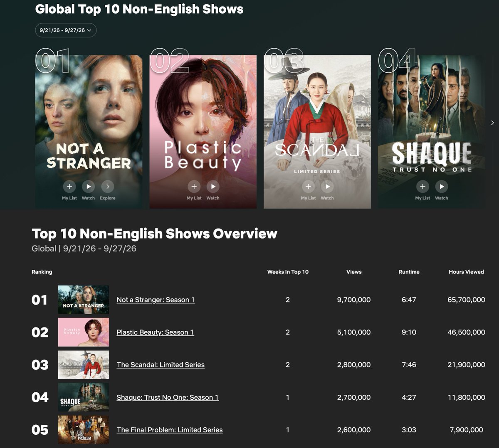This screenshot has width=499, height=448.
Task: Add Shaque to My List
Action: [422, 187]
